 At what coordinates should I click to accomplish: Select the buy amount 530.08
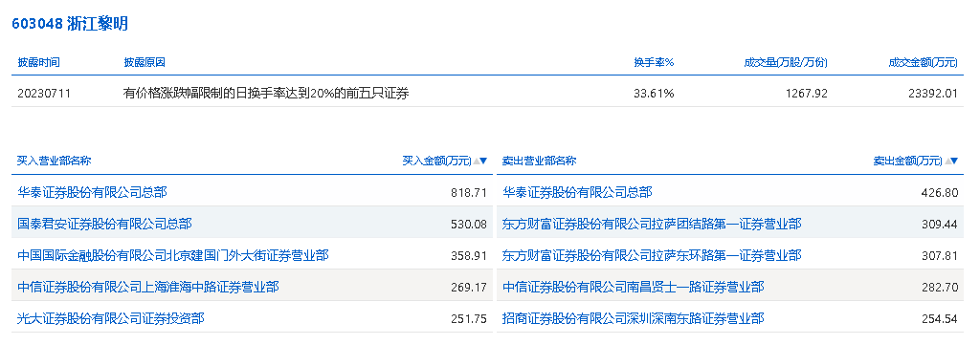pyautogui.click(x=469, y=224)
